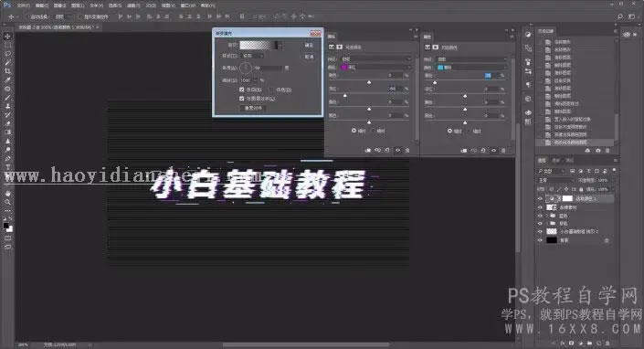Click magenta slider handle in magenta panel
Screen dimensions: 644x349
(x=345, y=96)
